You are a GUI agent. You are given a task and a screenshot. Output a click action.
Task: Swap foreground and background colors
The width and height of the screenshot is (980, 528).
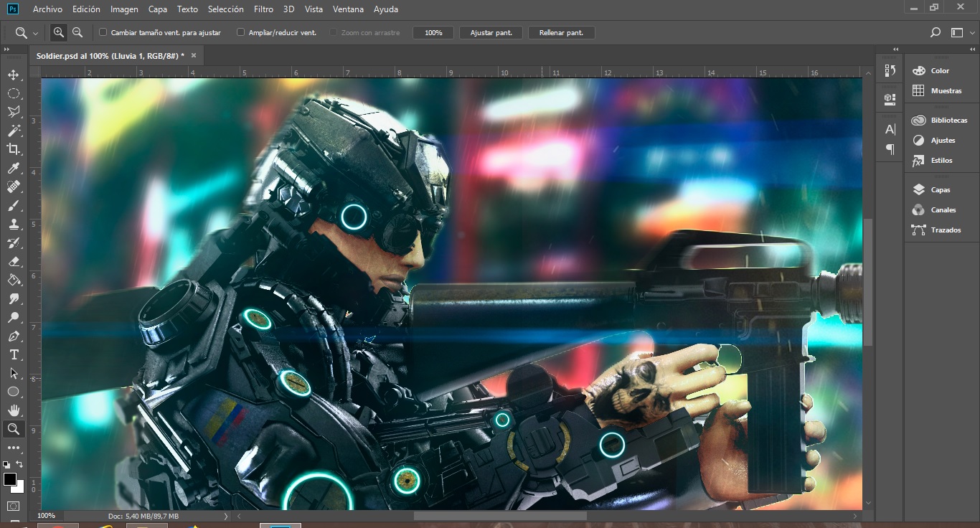(19, 464)
